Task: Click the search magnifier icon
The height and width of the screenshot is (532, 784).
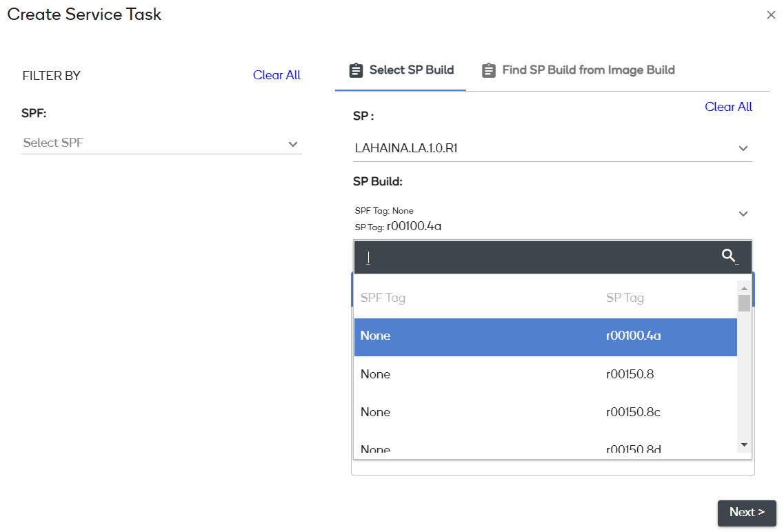Action: coord(728,256)
